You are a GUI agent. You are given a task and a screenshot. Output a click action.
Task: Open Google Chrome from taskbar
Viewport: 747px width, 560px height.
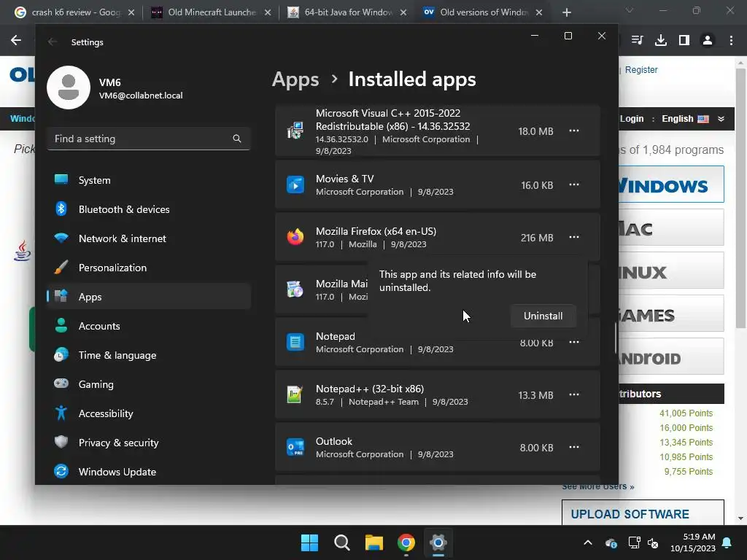click(406, 542)
